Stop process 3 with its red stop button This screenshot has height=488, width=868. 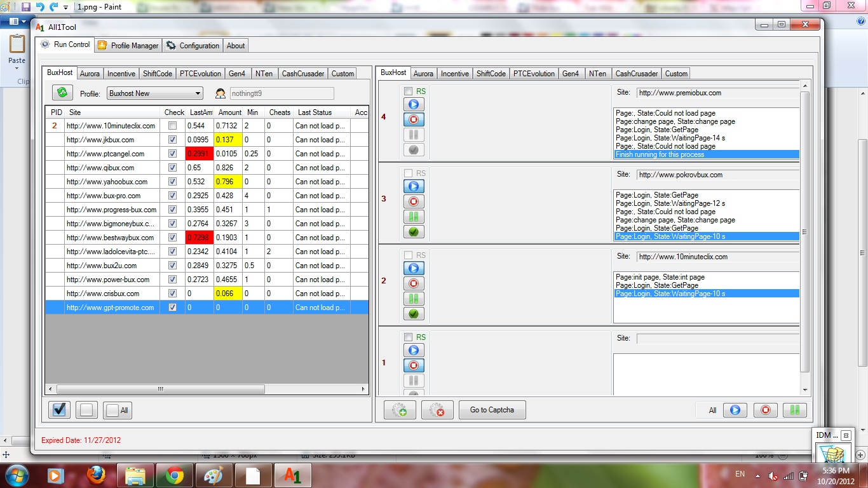pos(414,201)
